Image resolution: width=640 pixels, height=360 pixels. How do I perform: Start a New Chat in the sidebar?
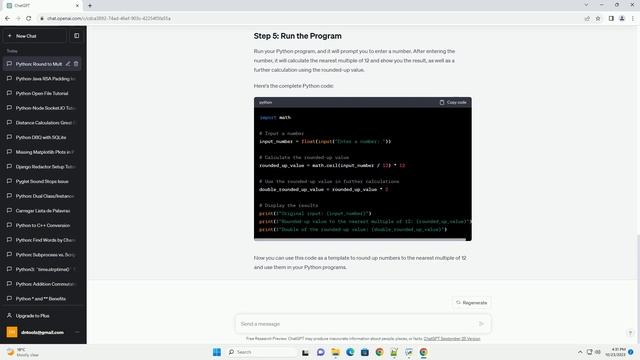coord(35,36)
